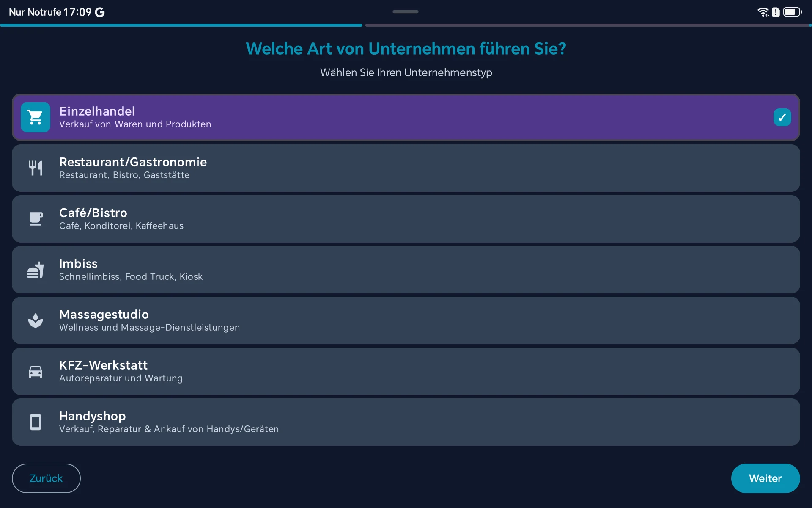Click 'Schnellimbiss, Food Truck, Kiosk' description
The image size is (812, 508).
click(x=131, y=277)
